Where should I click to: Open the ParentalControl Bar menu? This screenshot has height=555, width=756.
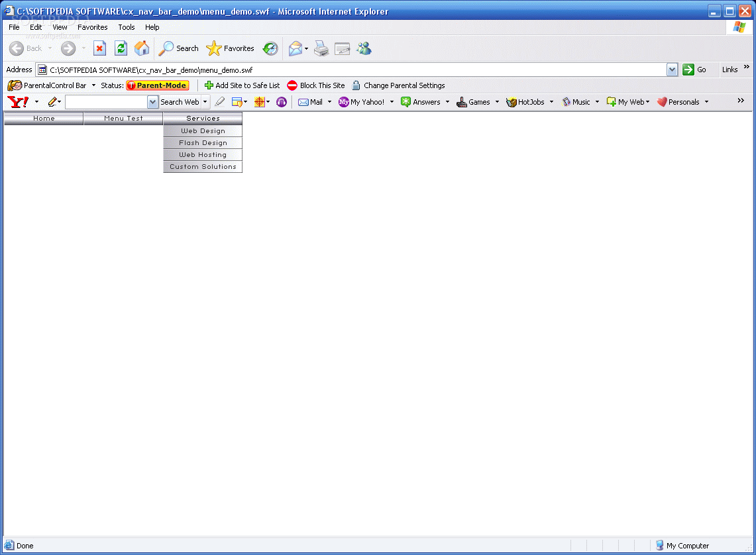pyautogui.click(x=51, y=85)
